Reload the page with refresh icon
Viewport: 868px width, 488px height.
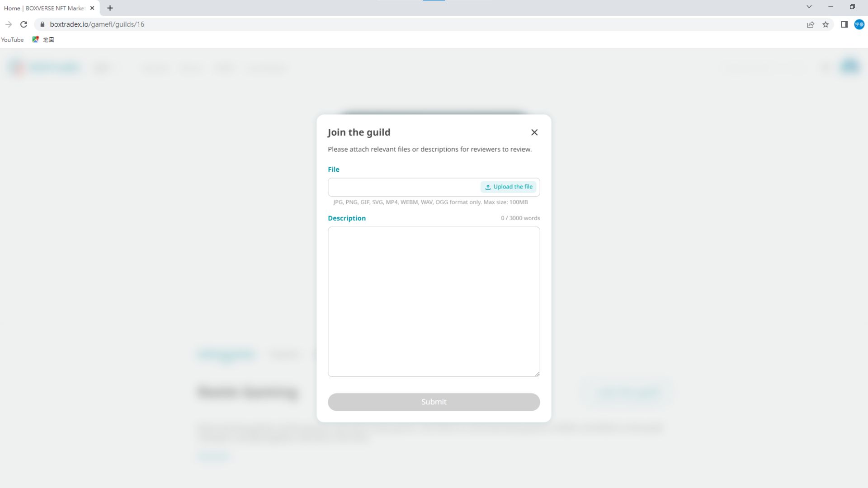[24, 24]
